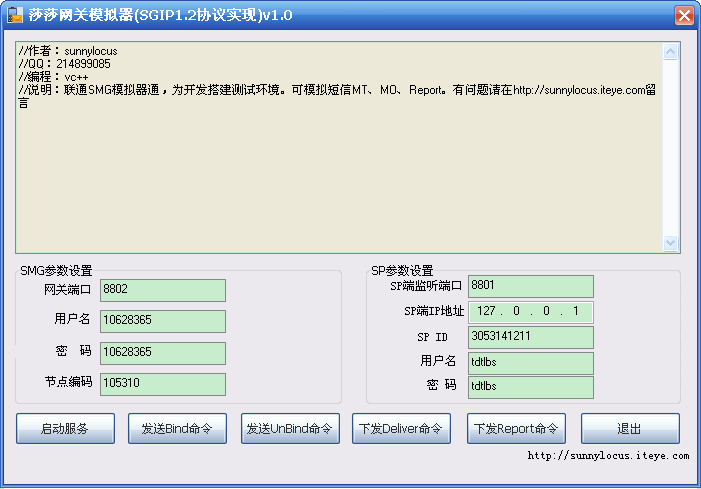
Task: Focus the 网关端口 field showing 8802
Action: point(163,290)
